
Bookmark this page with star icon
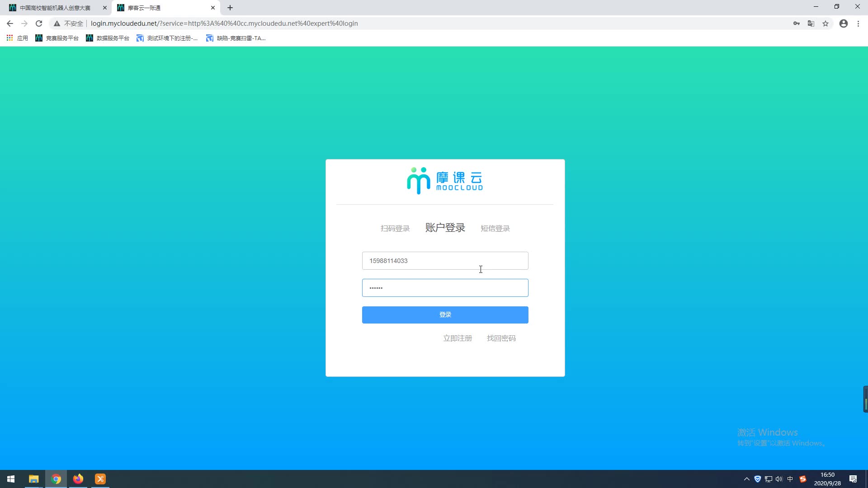coord(826,23)
